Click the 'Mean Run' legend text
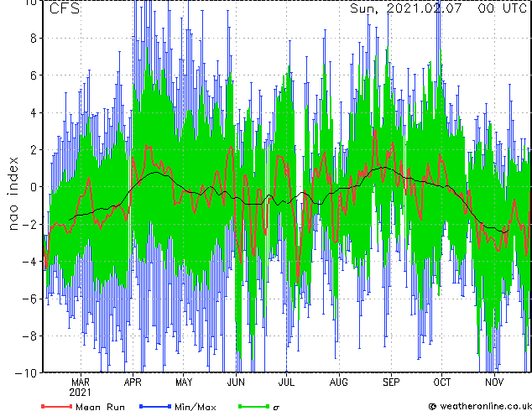 point(100,406)
